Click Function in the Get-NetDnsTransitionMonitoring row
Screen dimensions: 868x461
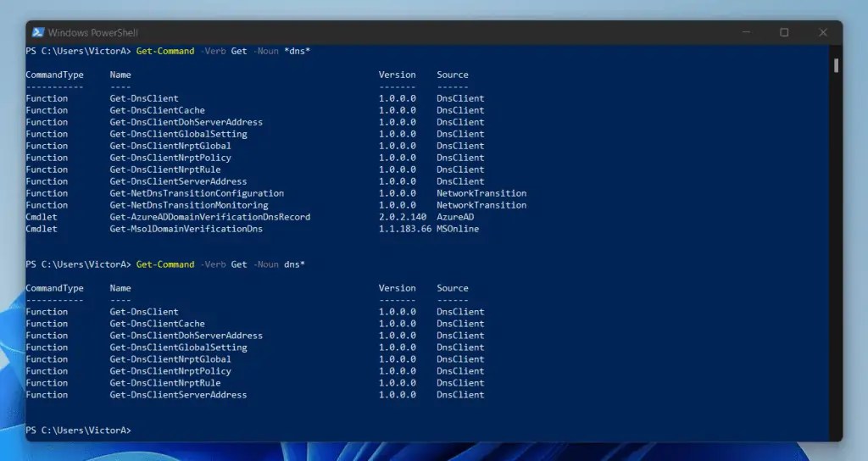47,205
